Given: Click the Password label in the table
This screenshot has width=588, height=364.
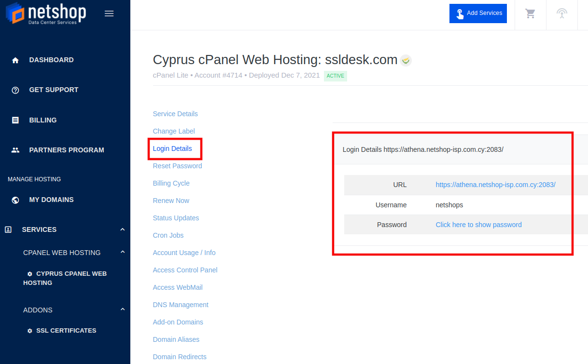Looking at the screenshot, I should pos(392,225).
